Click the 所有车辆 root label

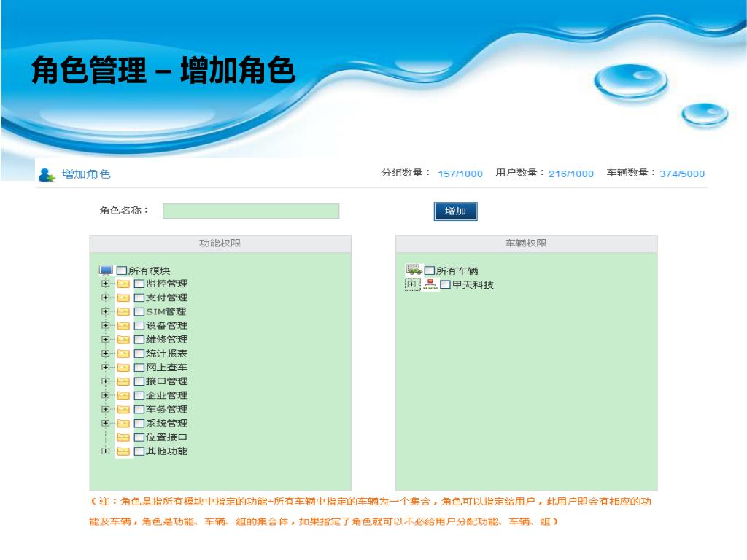457,271
